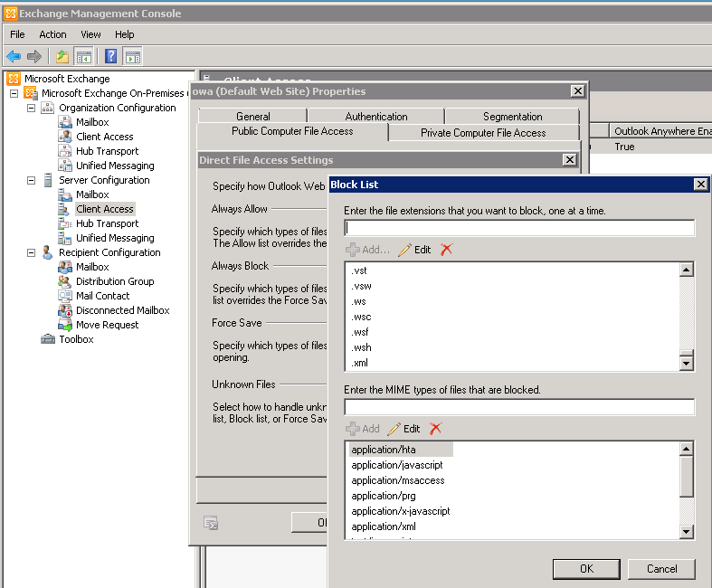Toggle the Show/Hide Console Tree icon
Screen dimensions: 712x588
[84, 57]
